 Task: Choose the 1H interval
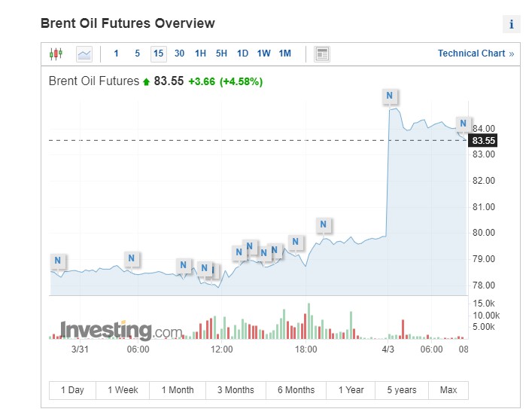tap(200, 53)
